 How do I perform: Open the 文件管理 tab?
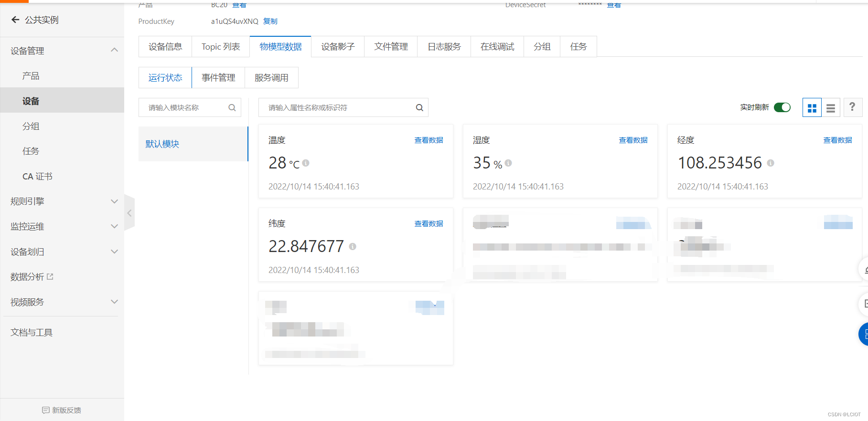pos(391,46)
